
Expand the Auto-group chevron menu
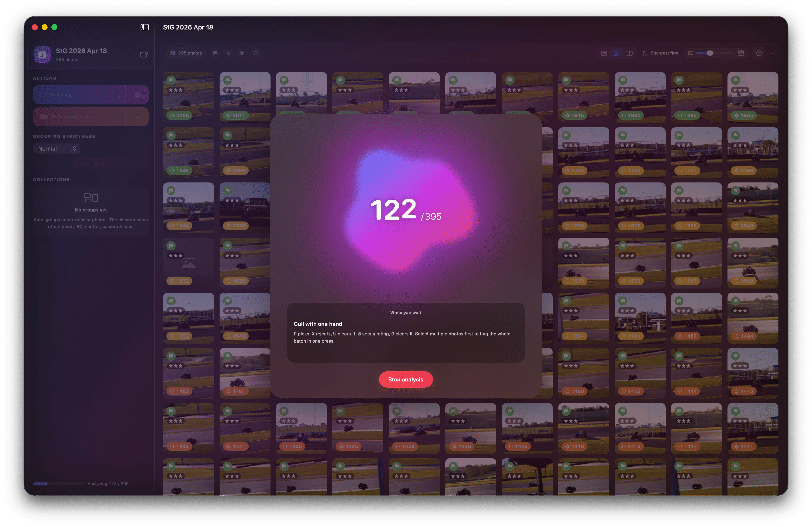coord(137,117)
